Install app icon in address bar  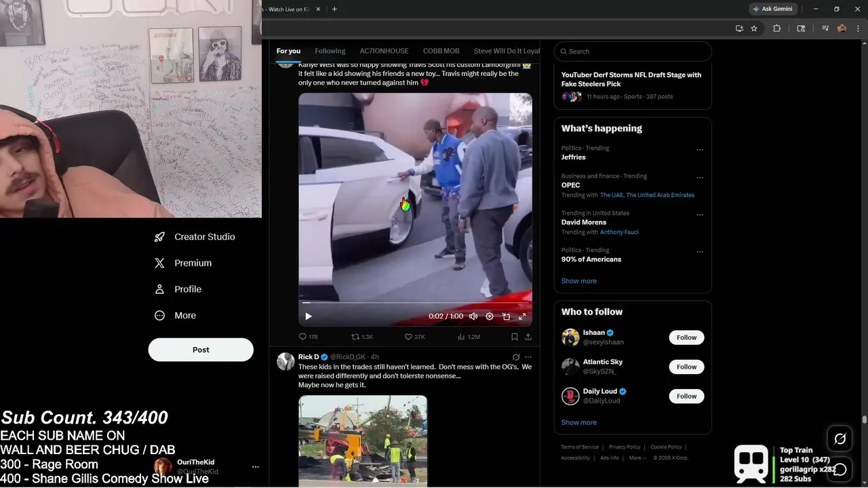click(x=739, y=28)
